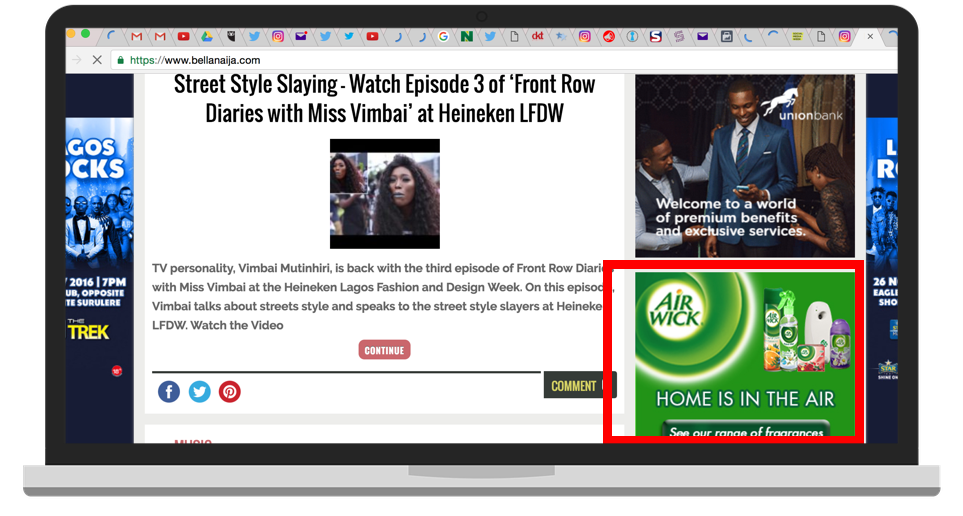Click the red Continue button
The height and width of the screenshot is (516, 963).
point(384,350)
